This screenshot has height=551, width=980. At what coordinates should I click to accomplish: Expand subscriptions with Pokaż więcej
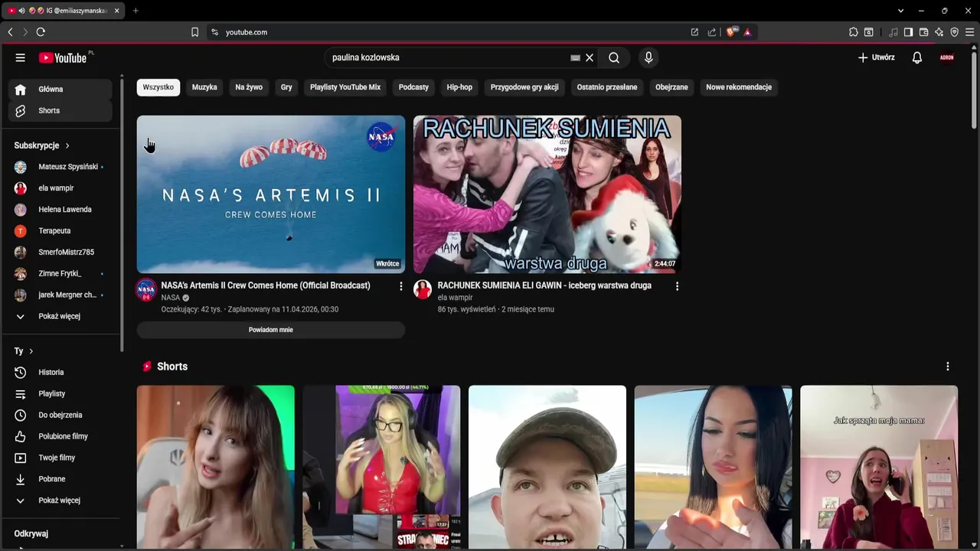pyautogui.click(x=60, y=316)
